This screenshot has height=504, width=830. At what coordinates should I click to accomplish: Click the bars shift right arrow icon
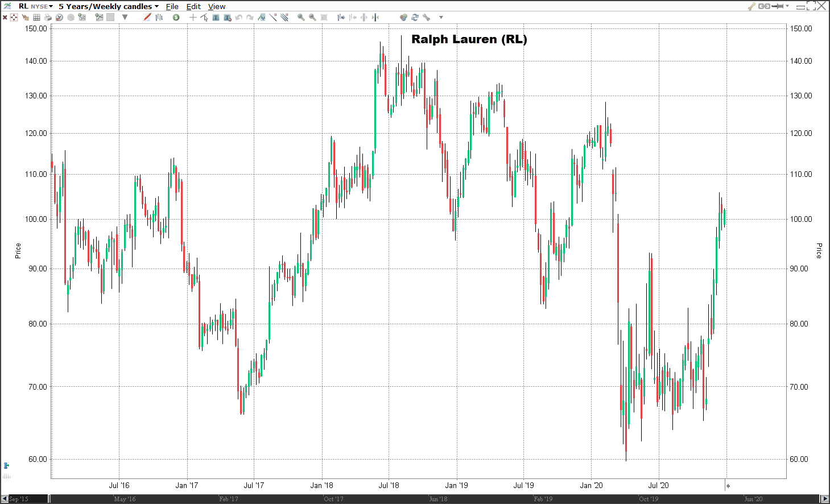pos(341,18)
